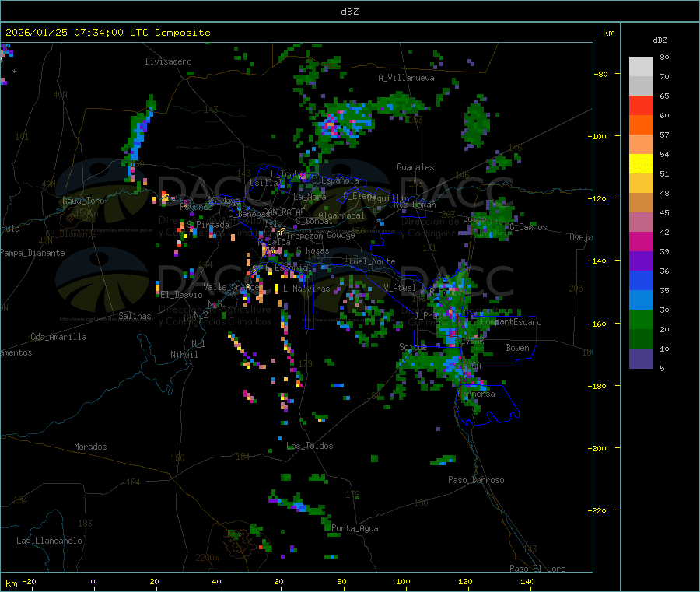Click the '5' value on the legend
This screenshot has width=700, height=592.
click(662, 368)
